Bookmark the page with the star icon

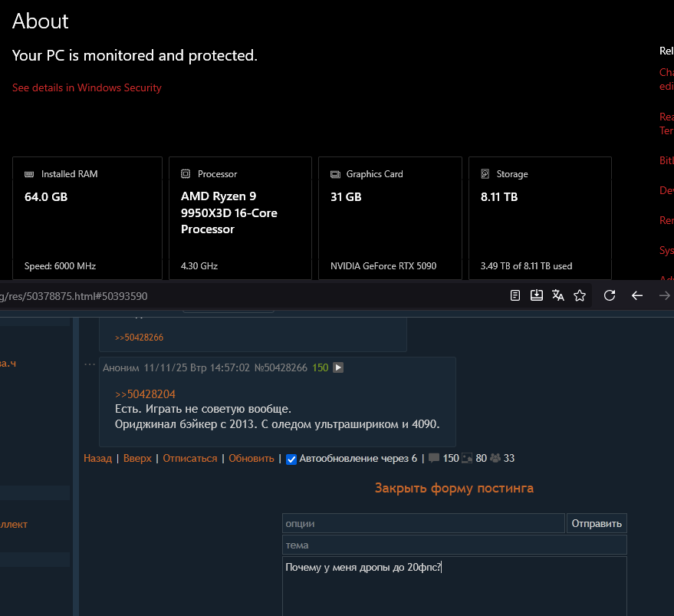580,295
